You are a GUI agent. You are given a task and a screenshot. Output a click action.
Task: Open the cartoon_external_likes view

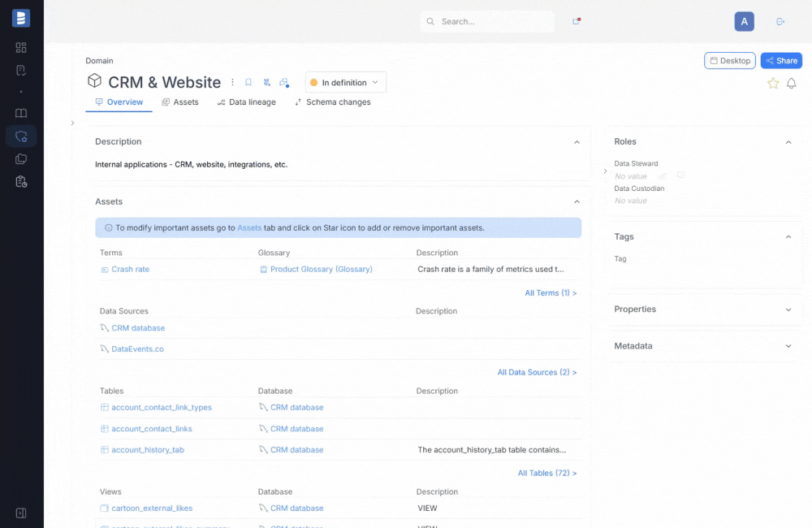point(152,509)
